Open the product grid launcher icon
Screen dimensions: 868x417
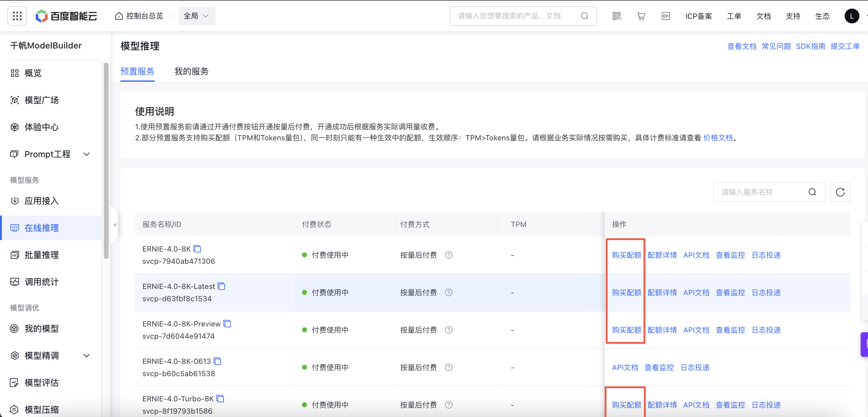[x=17, y=16]
